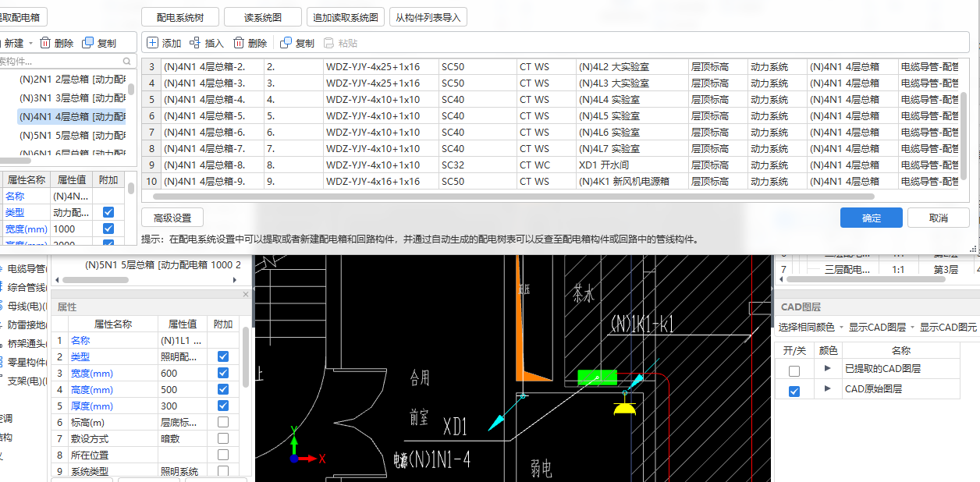Uncheck 厚度(mm) 300 附加 checkbox
Image resolution: width=980 pixels, height=482 pixels.
tap(223, 406)
